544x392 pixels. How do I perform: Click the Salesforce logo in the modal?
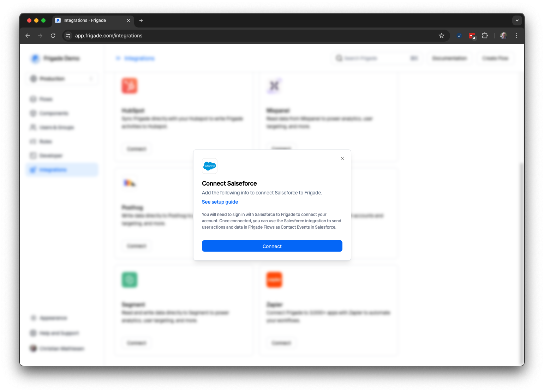tap(209, 166)
